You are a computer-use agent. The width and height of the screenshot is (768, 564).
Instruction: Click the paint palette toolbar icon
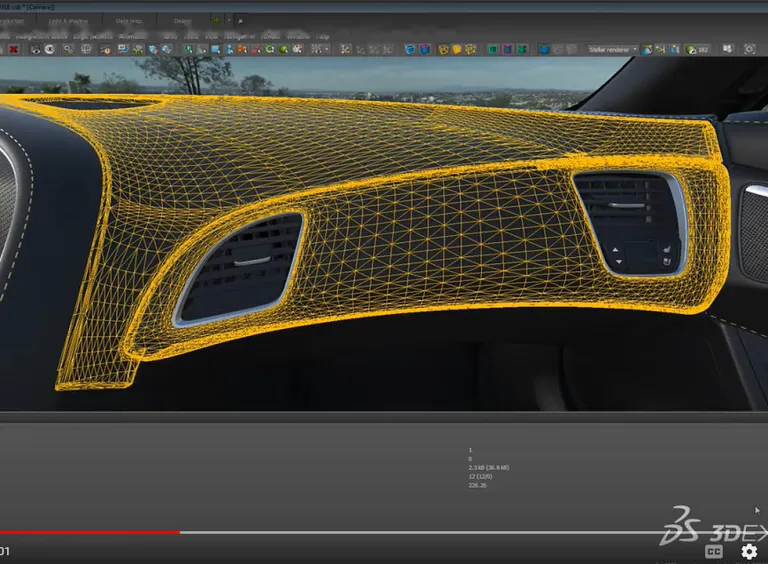coord(297,49)
